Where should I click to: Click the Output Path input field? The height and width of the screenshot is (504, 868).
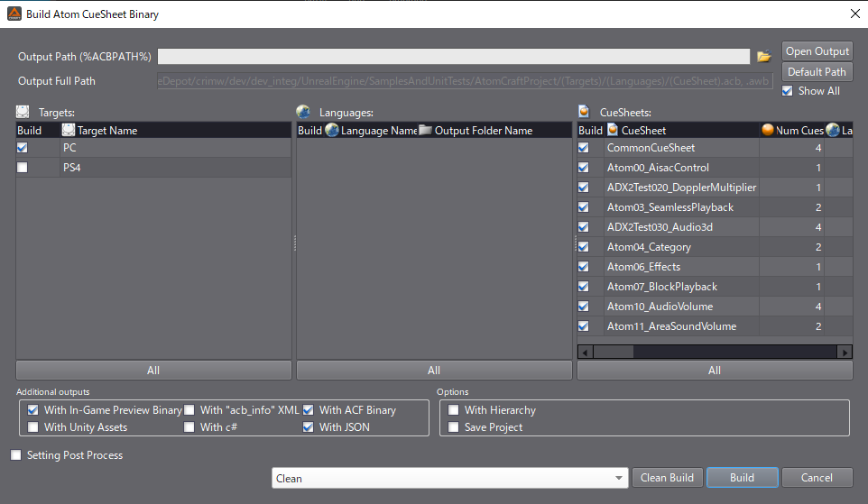tap(453, 57)
